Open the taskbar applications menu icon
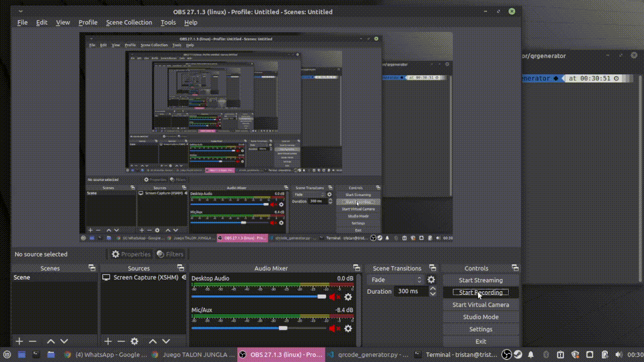 [x=7, y=354]
